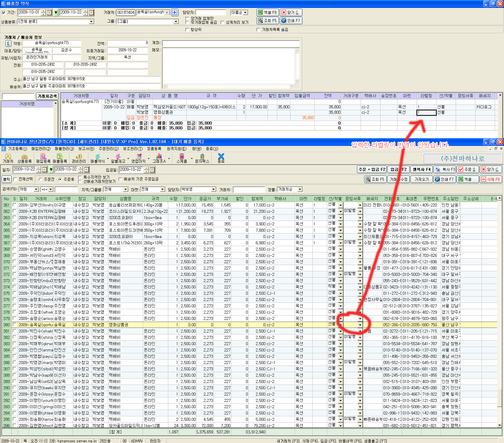Open 정렬 거래처순 dropdown

tap(300, 189)
